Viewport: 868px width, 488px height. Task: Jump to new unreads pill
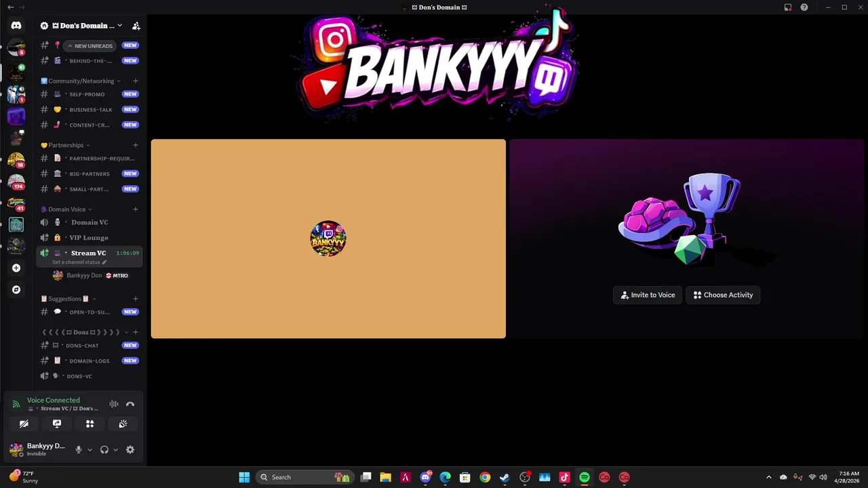(90, 45)
